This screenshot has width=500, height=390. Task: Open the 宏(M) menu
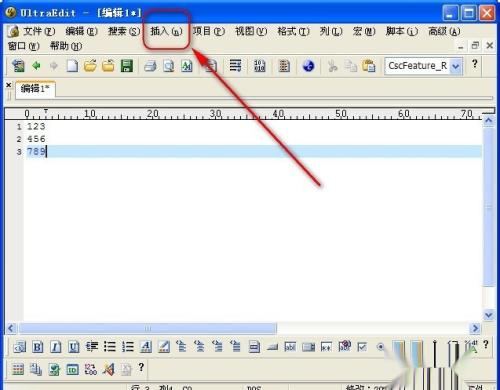[364, 31]
